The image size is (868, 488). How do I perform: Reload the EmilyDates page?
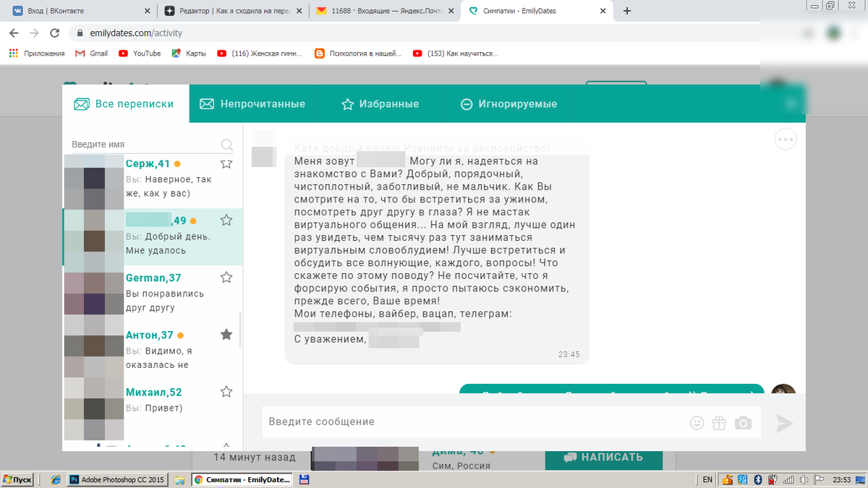(x=54, y=33)
